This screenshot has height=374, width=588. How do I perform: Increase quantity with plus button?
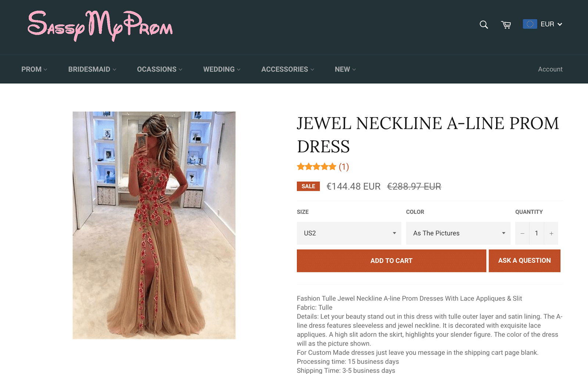[x=551, y=233]
